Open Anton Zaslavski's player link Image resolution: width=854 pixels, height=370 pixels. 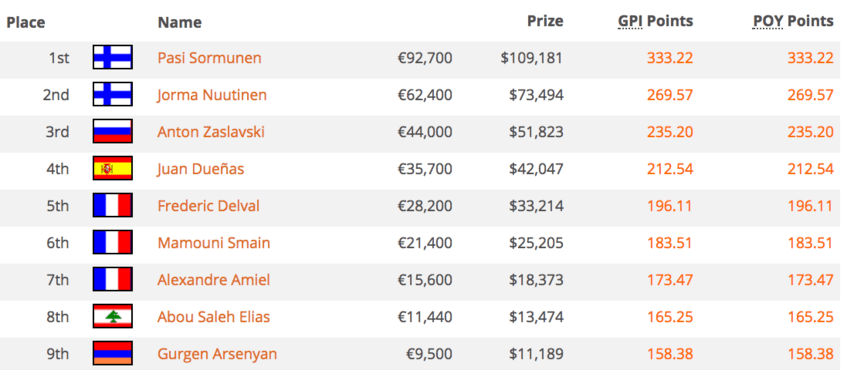[x=211, y=132]
